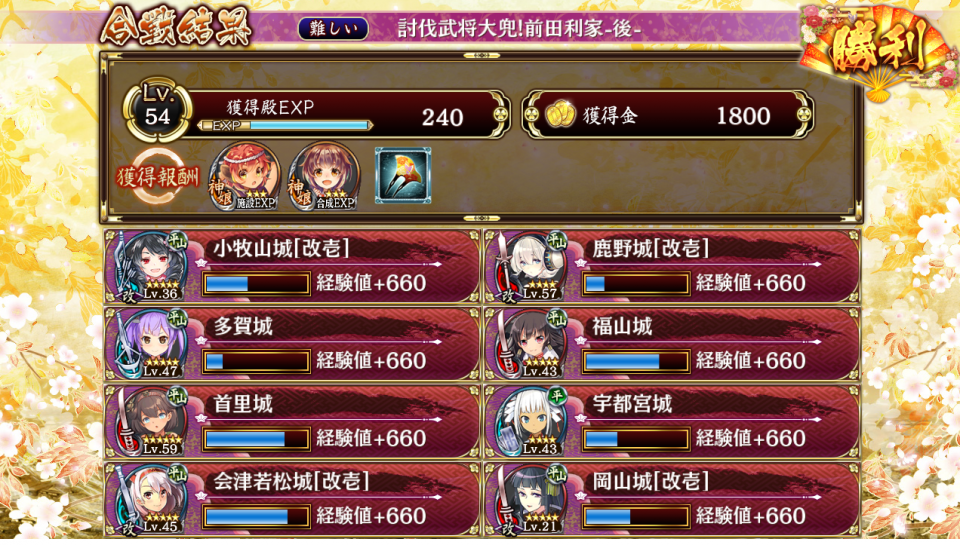Click the 獲得殿EXP progress bar

pos(286,126)
